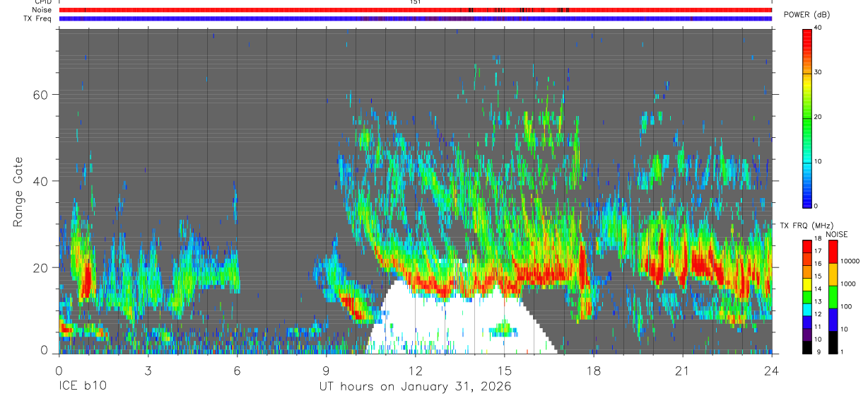
Task: Select the blue TX Freq strip above plot
Action: click(416, 18)
